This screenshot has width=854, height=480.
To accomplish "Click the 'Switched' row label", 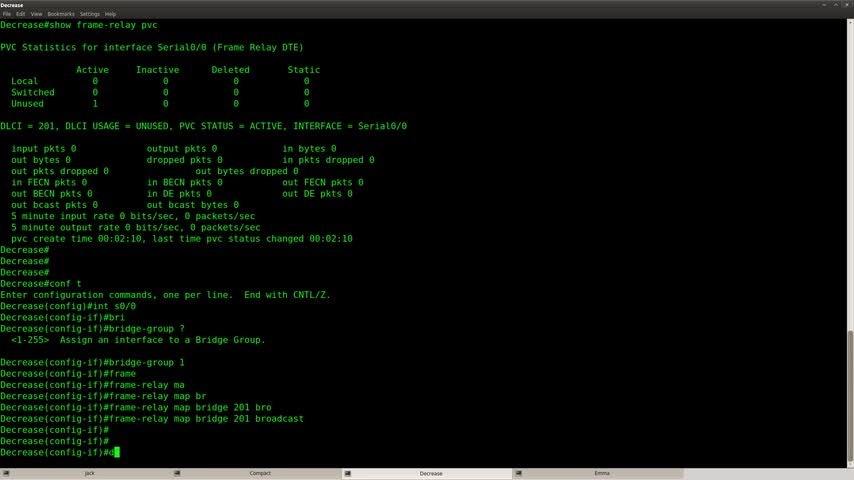I will point(33,93).
